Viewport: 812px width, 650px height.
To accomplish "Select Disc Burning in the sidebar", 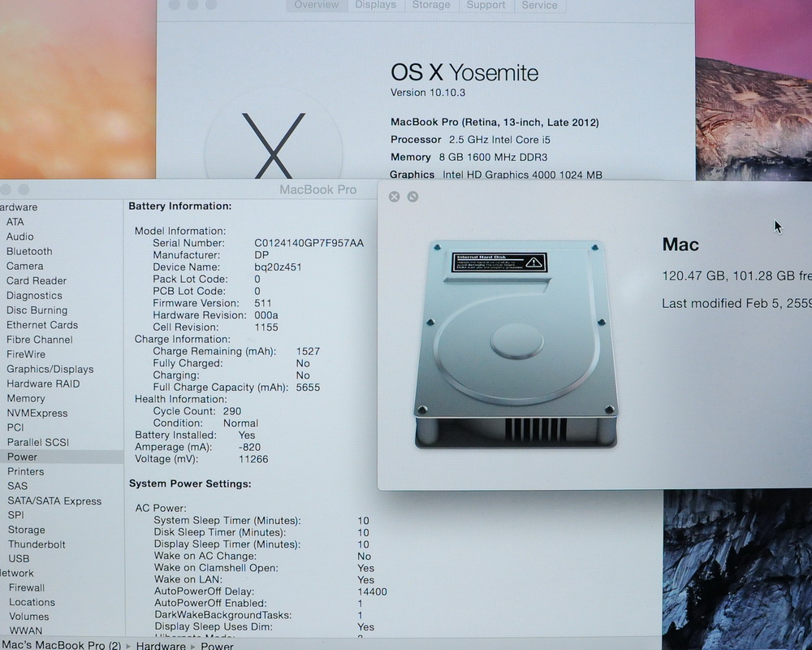I will (37, 310).
